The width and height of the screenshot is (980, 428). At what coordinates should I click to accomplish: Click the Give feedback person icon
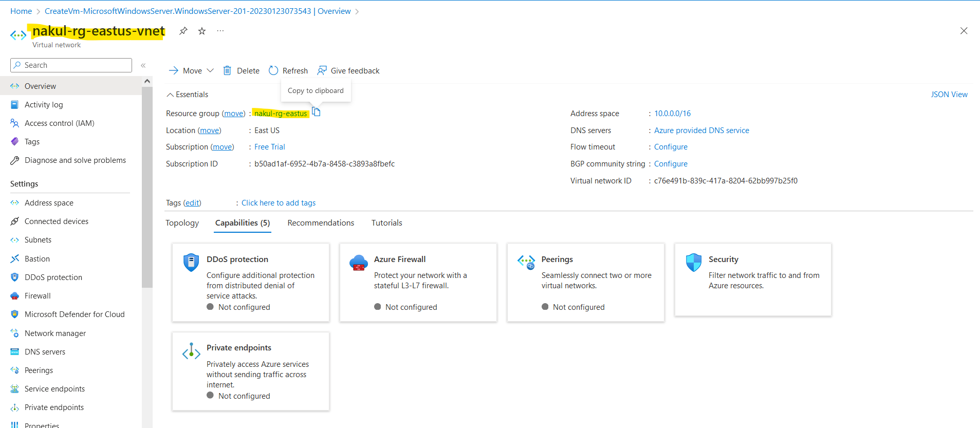coord(322,70)
